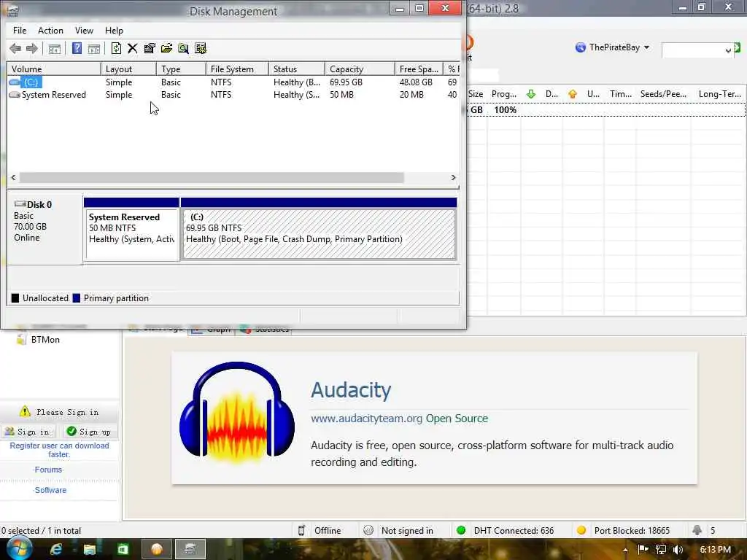Sort by the Volume column header
Screen dimensions: 747x560
click(x=54, y=69)
